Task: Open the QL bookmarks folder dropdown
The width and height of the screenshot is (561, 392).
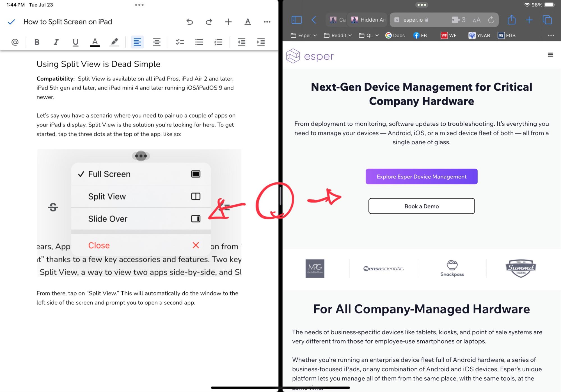Action: [369, 35]
